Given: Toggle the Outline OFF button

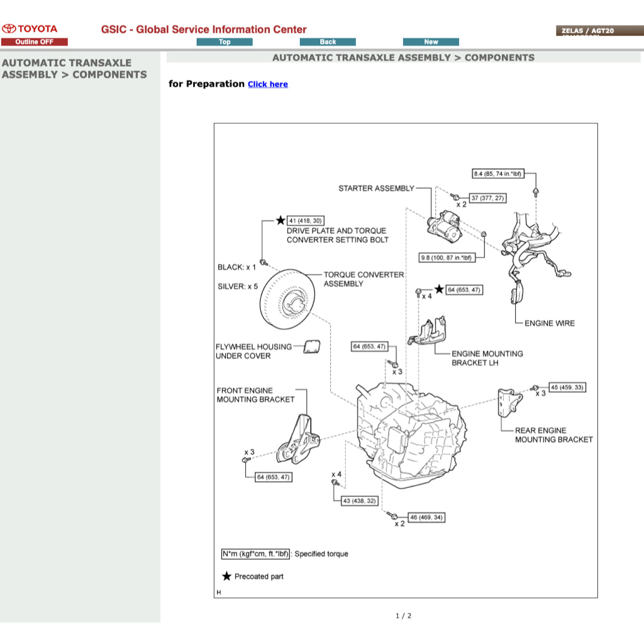Looking at the screenshot, I should pyautogui.click(x=34, y=42).
